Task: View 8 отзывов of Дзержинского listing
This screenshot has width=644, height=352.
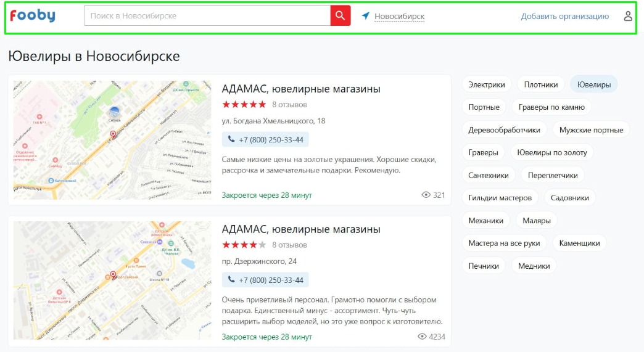Action: tap(289, 245)
